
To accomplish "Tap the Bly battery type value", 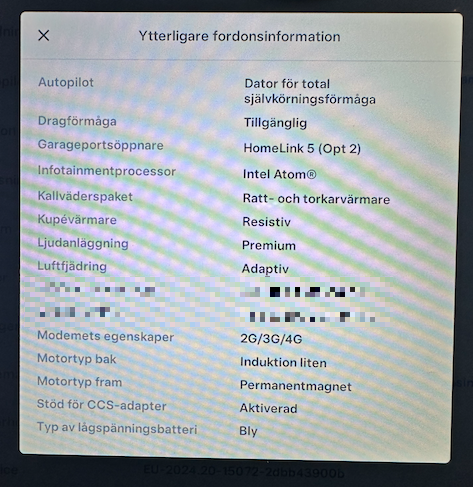I will pos(248,431).
